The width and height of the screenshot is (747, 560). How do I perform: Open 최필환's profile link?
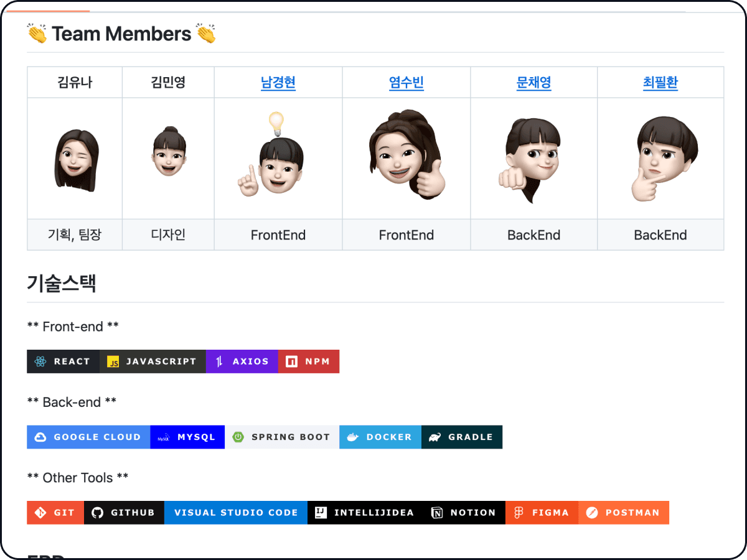tap(660, 82)
